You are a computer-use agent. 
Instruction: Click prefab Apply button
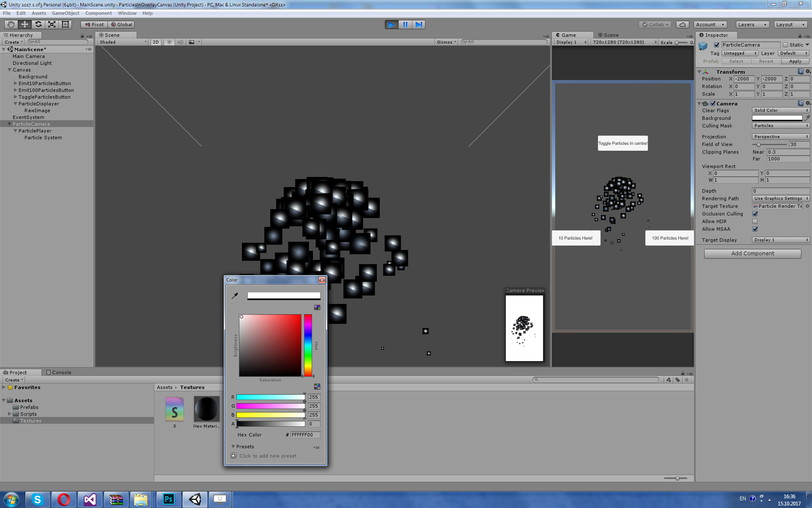click(795, 61)
